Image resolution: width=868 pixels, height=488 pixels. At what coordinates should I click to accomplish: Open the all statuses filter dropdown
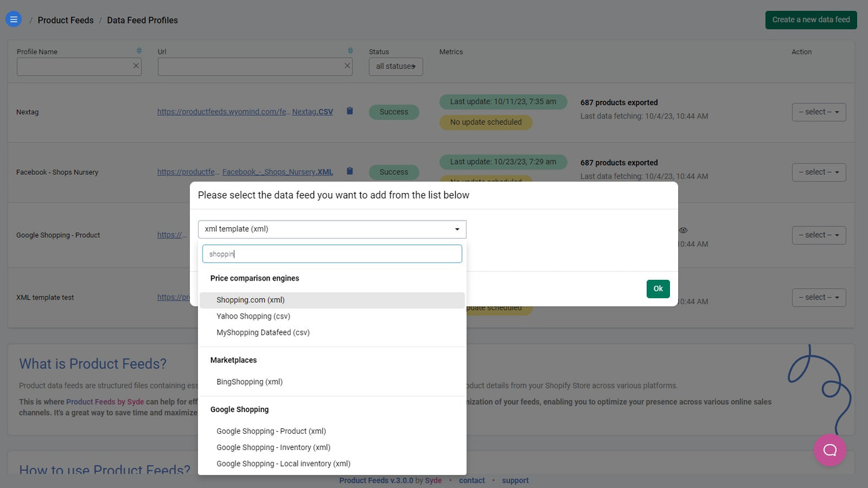pyautogui.click(x=395, y=66)
